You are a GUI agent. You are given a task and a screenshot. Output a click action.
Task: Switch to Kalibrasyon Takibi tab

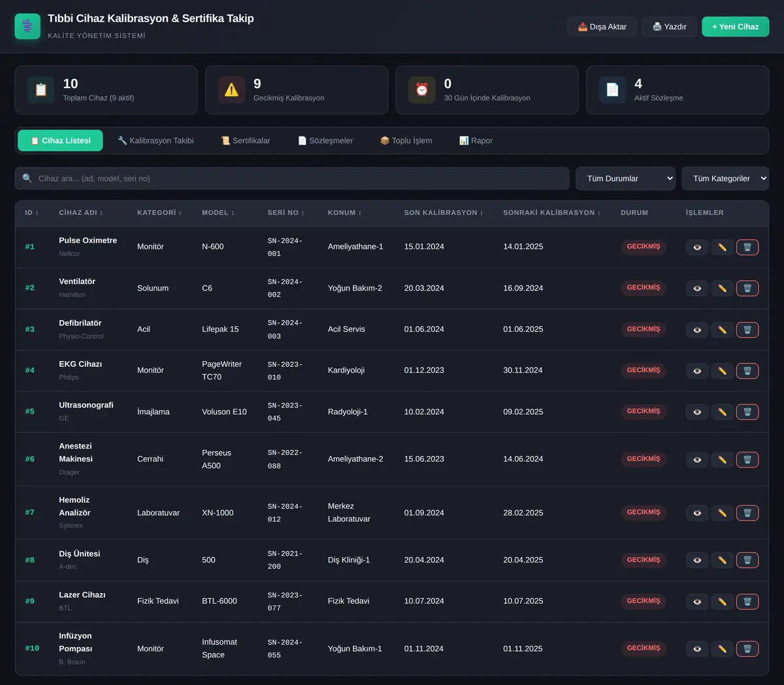pyautogui.click(x=155, y=140)
